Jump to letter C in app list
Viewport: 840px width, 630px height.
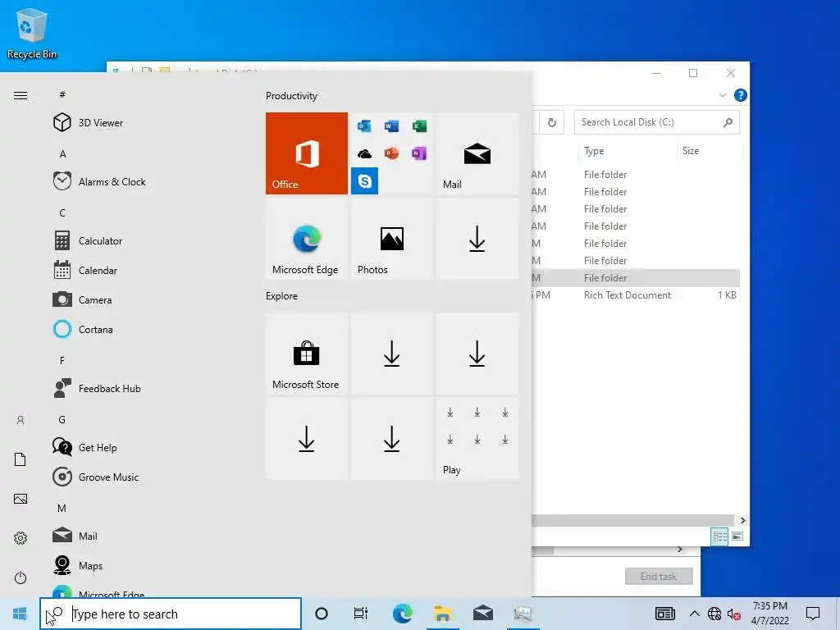click(62, 212)
